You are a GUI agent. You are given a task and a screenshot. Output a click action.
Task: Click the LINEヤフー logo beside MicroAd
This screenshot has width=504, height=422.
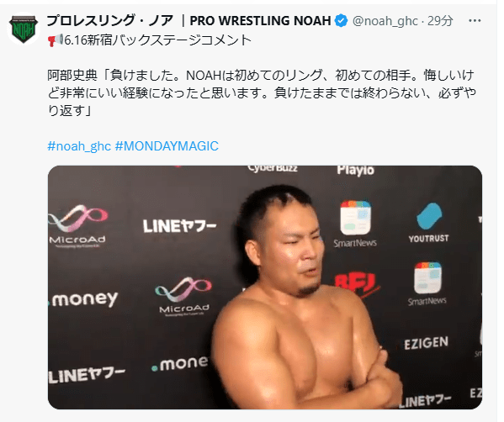[x=180, y=226]
